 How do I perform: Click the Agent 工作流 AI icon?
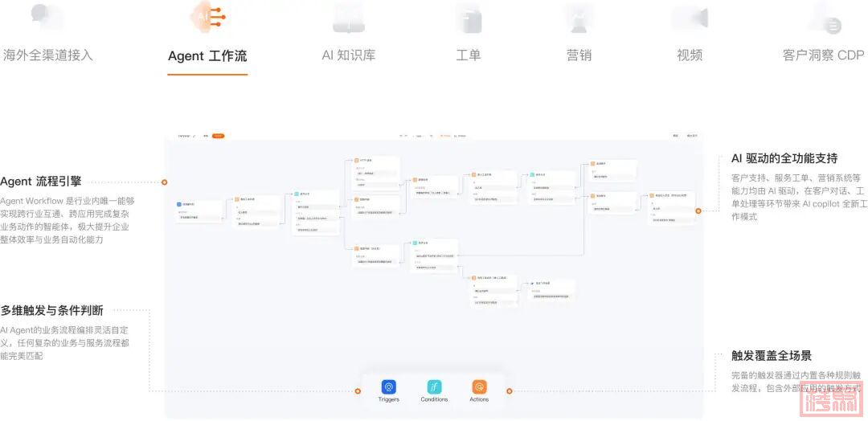(207, 16)
